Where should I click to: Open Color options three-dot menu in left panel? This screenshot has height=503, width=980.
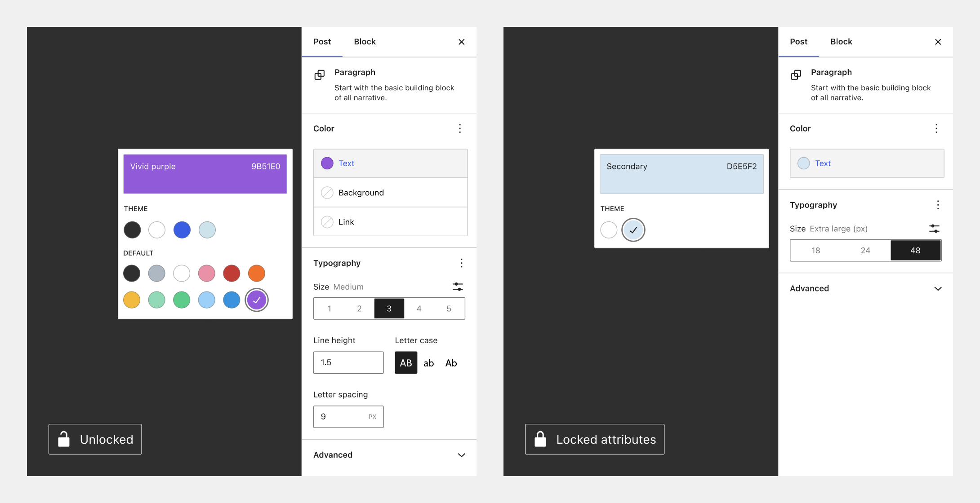pyautogui.click(x=459, y=128)
